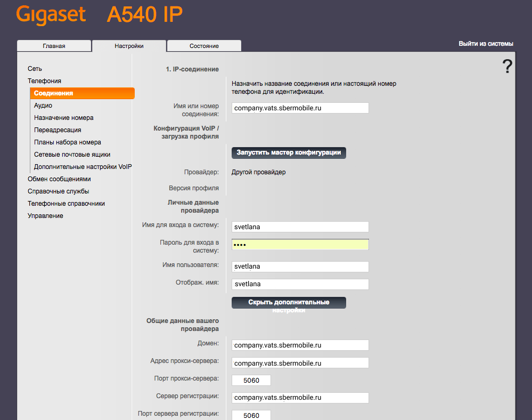The image size is (532, 420).
Task: Open Дополнительные настройки VoIP page
Action: (x=83, y=167)
